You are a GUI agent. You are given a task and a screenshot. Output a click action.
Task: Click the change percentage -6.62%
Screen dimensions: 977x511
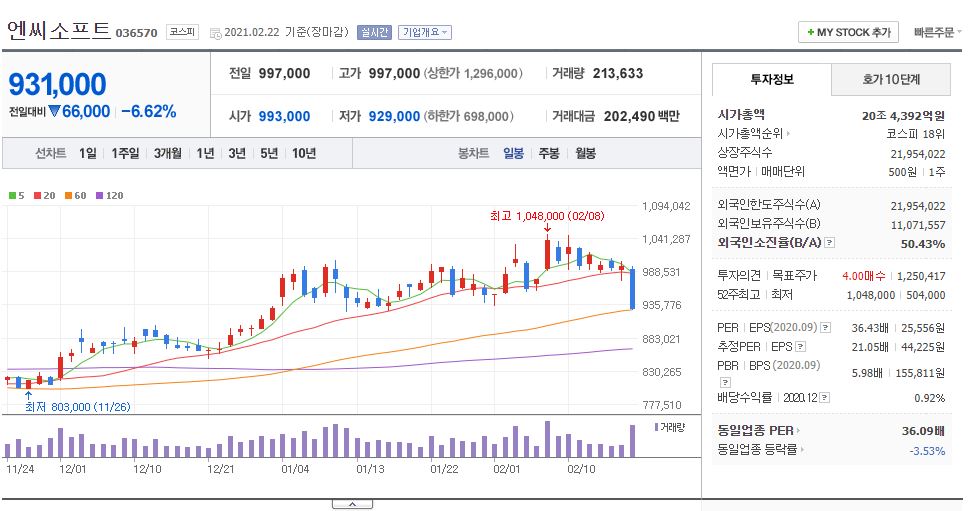click(149, 112)
